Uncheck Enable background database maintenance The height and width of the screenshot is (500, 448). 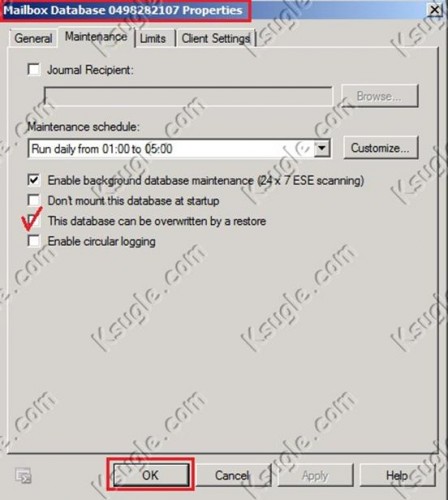click(34, 180)
